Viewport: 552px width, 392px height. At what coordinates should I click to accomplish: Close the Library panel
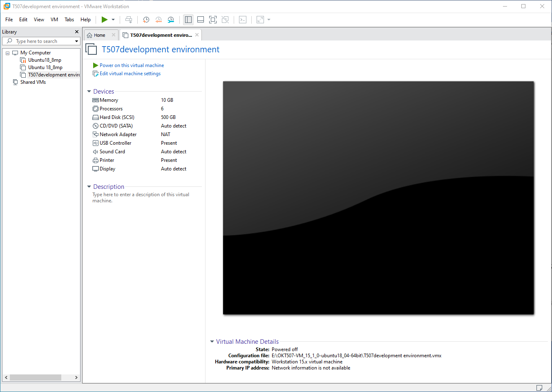pyautogui.click(x=76, y=32)
